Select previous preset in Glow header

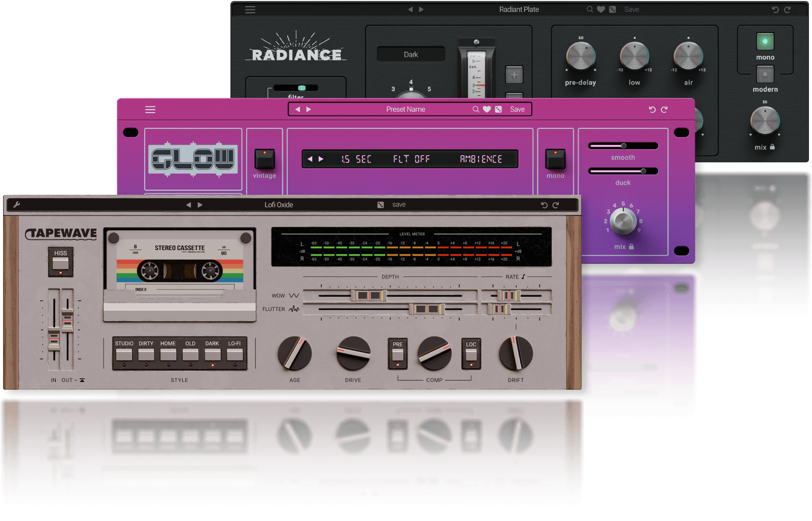coord(298,110)
